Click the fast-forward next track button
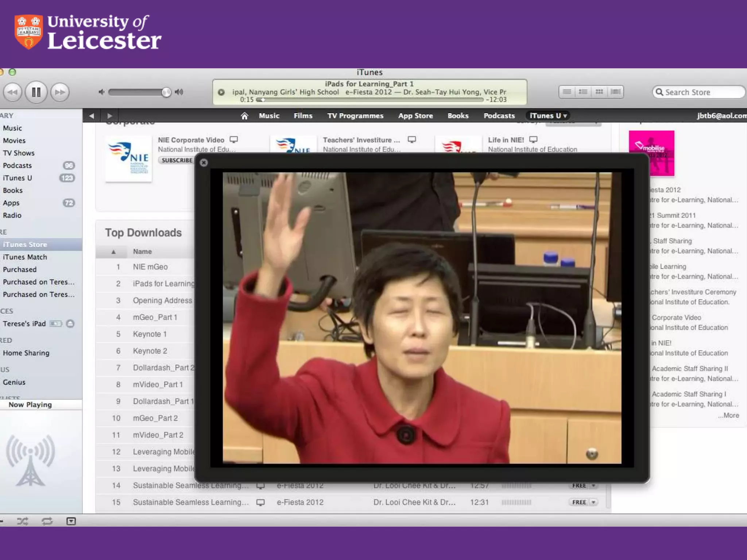747x560 pixels. pos(60,92)
